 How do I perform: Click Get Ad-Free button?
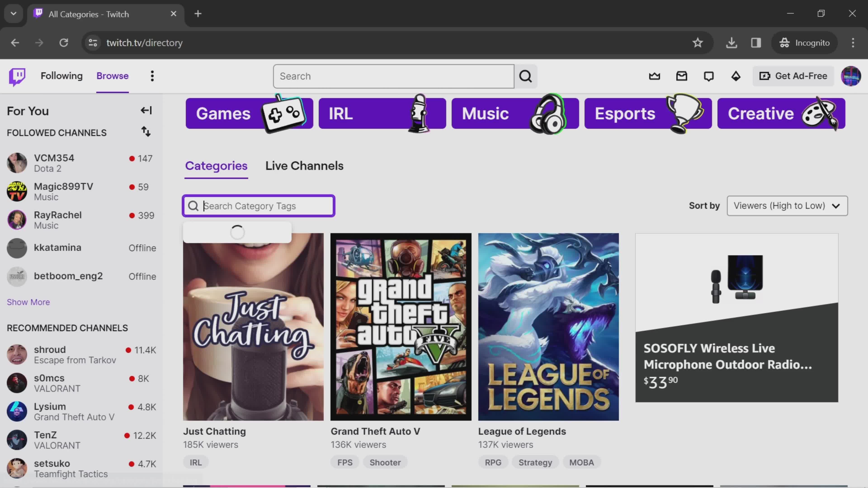pyautogui.click(x=793, y=76)
